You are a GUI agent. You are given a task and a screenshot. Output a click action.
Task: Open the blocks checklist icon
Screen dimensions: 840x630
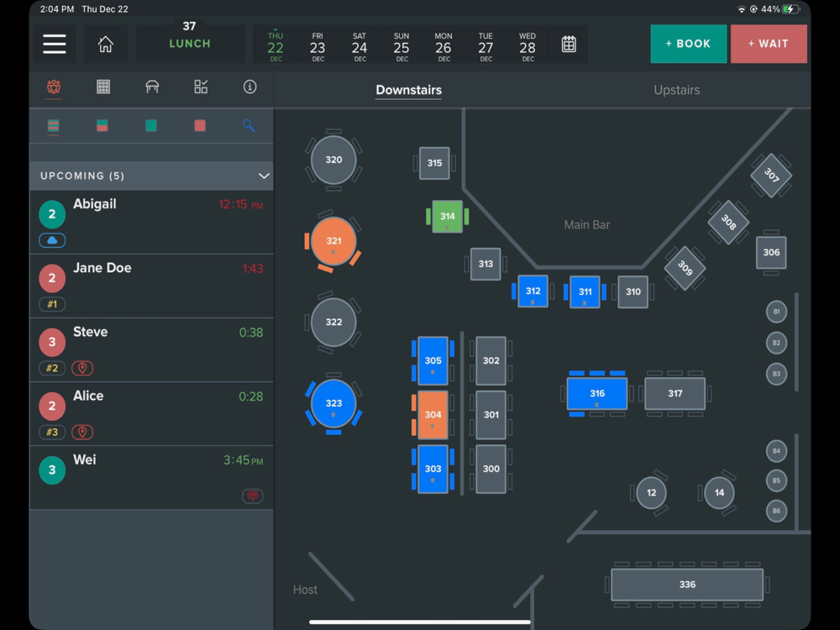tap(201, 87)
